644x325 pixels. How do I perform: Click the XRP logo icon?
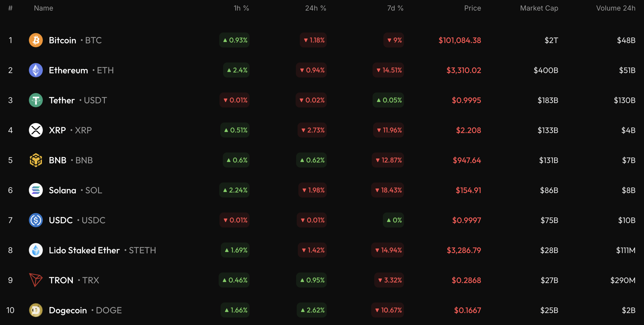pos(36,130)
